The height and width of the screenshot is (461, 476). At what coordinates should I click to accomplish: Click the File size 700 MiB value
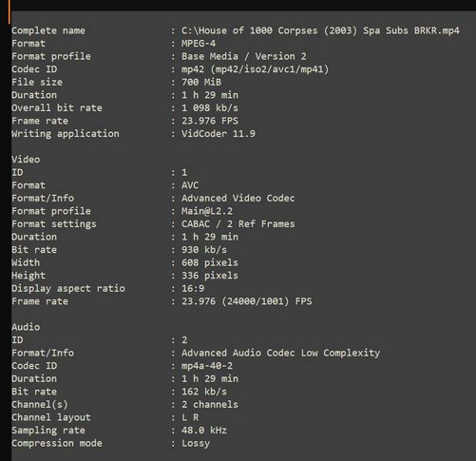pyautogui.click(x=201, y=82)
